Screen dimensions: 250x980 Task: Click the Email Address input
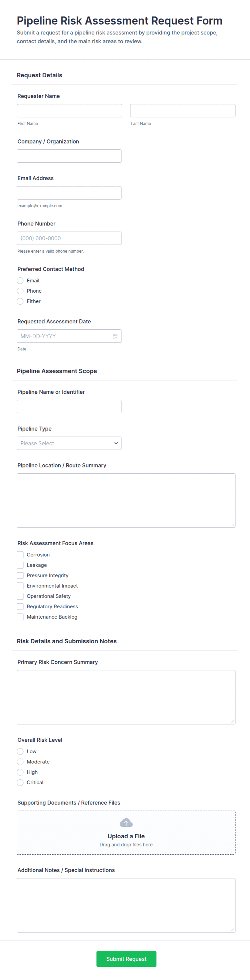click(x=69, y=193)
